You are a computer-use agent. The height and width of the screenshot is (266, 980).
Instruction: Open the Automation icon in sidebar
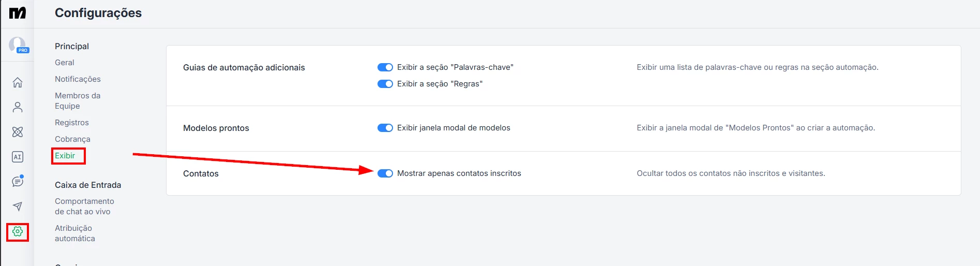tap(18, 132)
